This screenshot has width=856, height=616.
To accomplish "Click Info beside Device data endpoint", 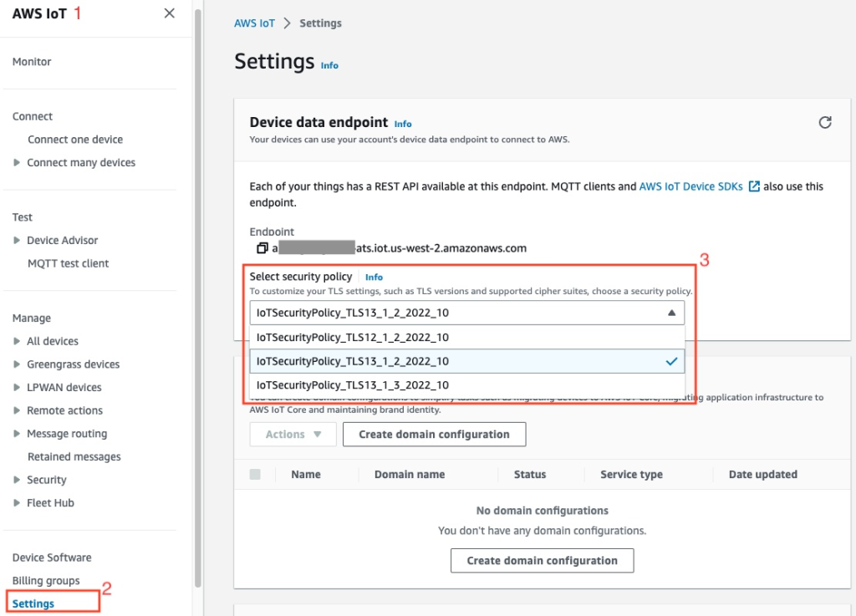I will tap(402, 123).
